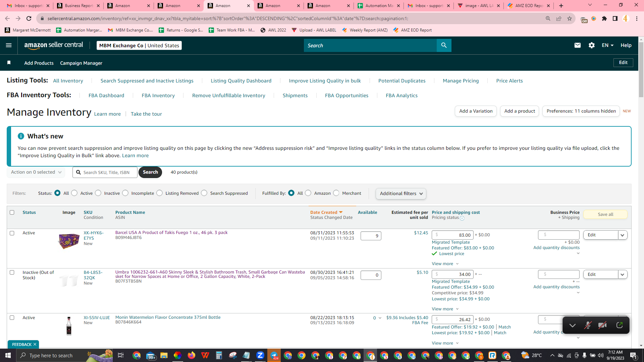Select the Inactive status filter radio

tap(98, 193)
